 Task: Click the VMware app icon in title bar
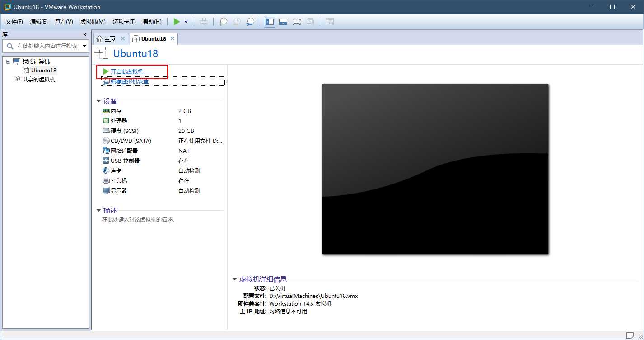(8, 7)
